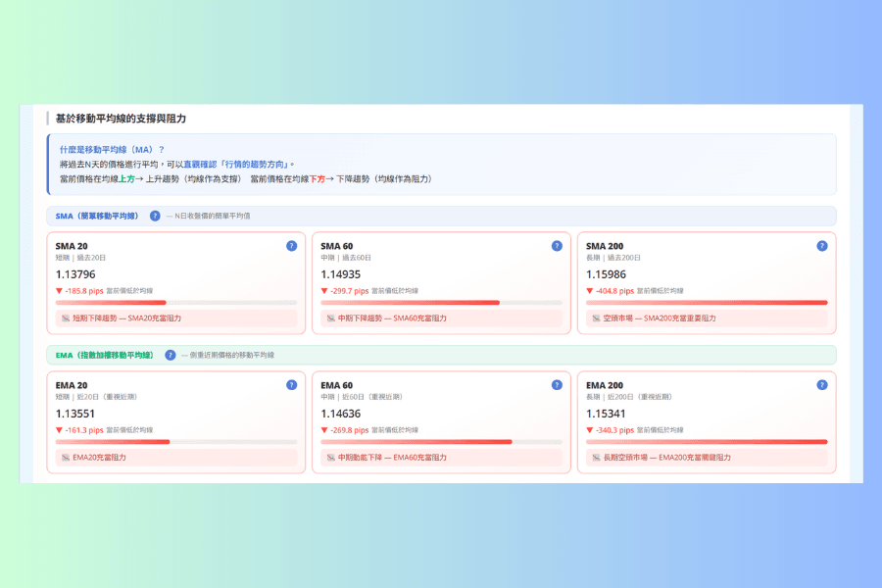882x588 pixels.
Task: Click the EMA 200 card title
Action: coord(605,385)
